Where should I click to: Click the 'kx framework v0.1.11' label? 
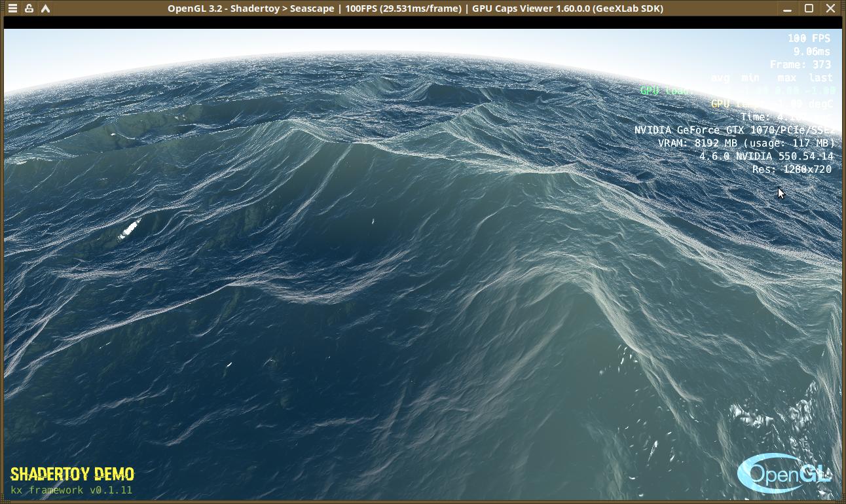(71, 490)
